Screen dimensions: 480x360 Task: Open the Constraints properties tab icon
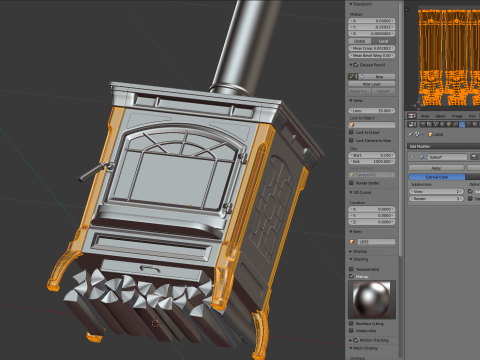click(x=455, y=124)
